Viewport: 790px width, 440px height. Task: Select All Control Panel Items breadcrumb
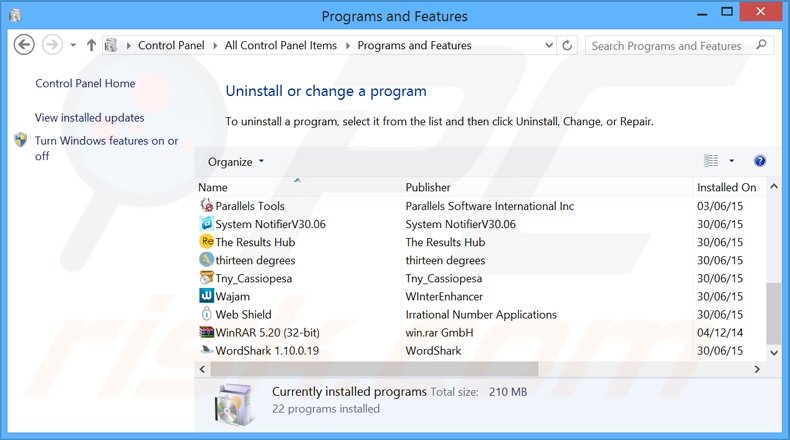281,45
